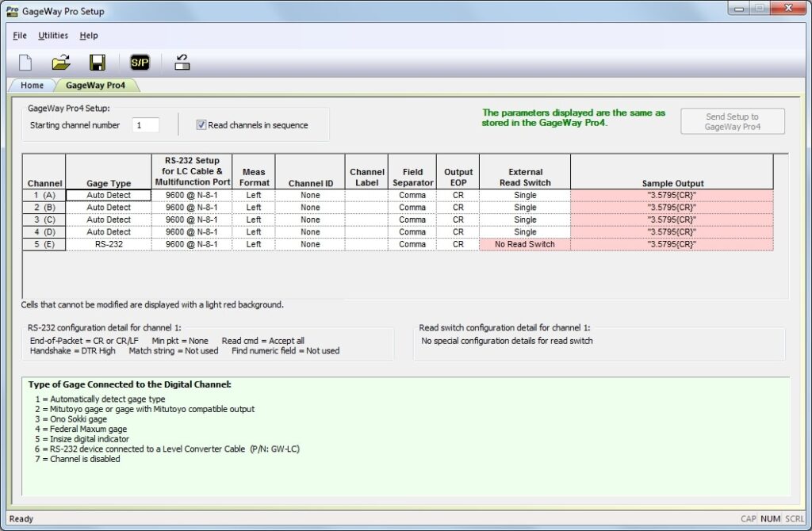Click the Meas Format column header
The image size is (812, 531).
254,172
